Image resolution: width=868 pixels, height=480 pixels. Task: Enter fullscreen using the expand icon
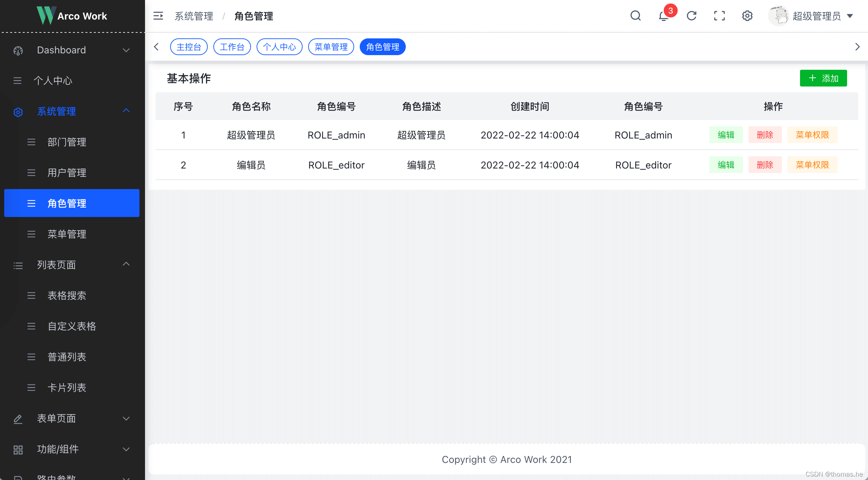click(x=719, y=16)
